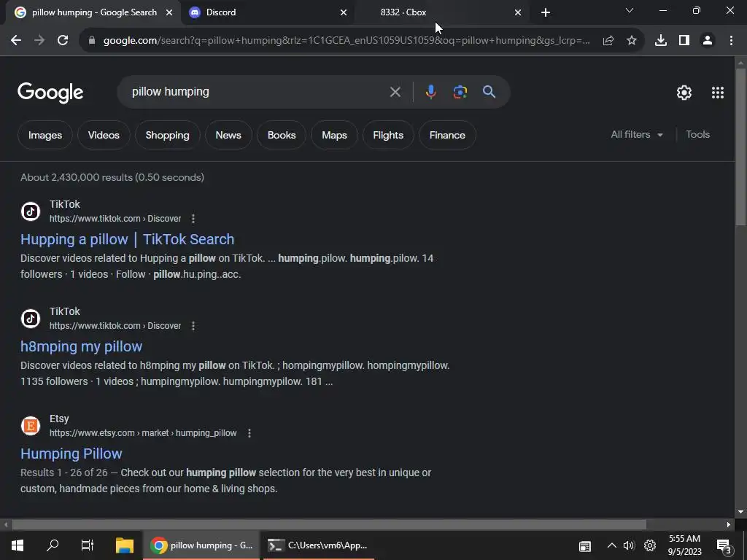Close the Discord tab
Viewport: 747px width, 560px height.
344,12
